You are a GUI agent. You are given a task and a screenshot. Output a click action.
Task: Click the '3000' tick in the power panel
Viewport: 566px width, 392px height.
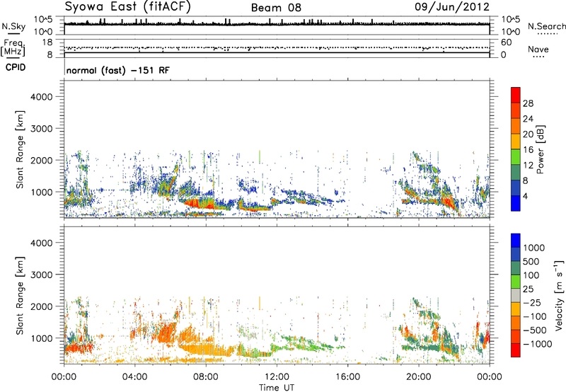click(42, 129)
